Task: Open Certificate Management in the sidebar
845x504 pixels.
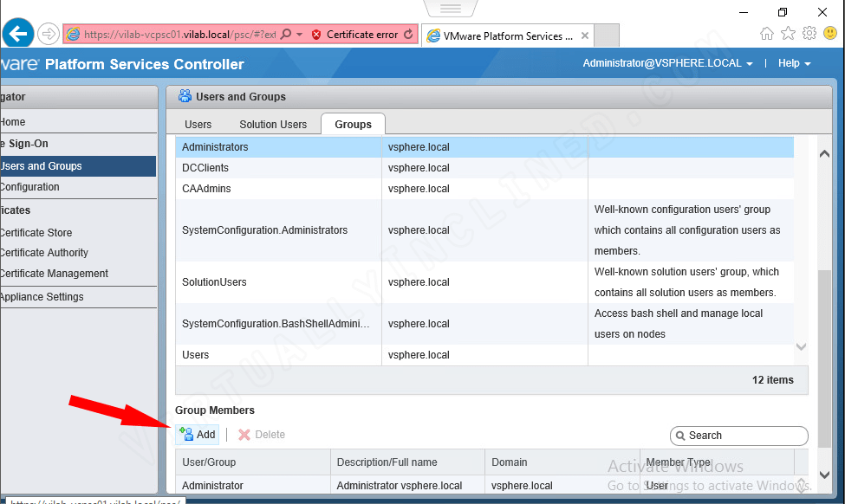Action: click(55, 273)
